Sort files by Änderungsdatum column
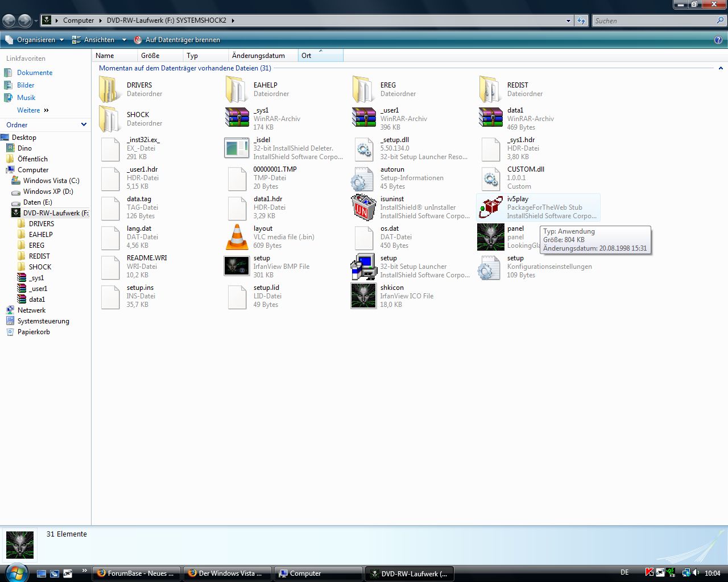The width and height of the screenshot is (728, 582). tap(263, 55)
